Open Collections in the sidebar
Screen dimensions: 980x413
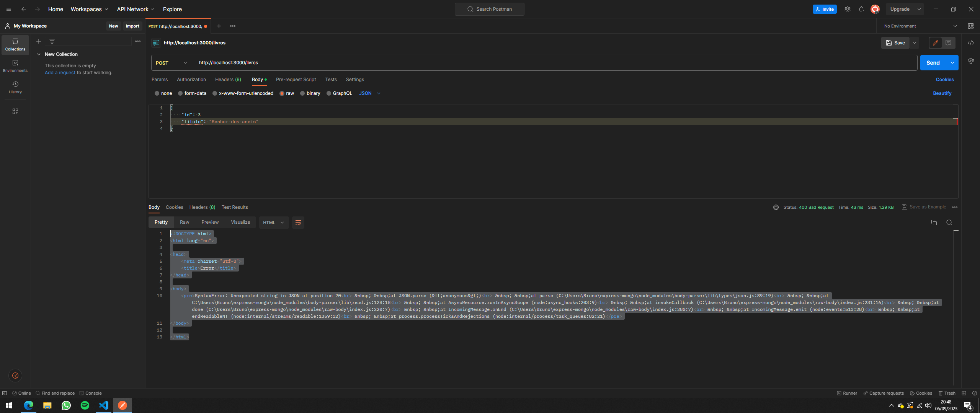coord(15,45)
